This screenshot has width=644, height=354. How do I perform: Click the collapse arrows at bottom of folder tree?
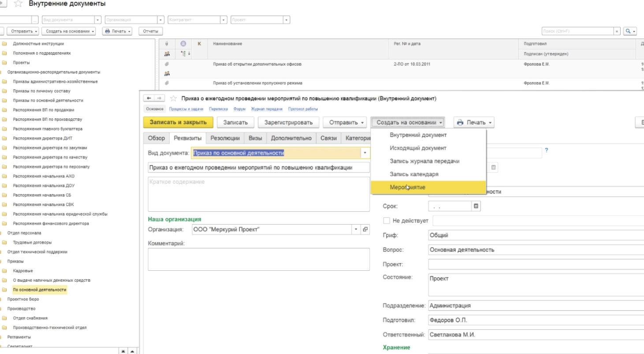coord(124,350)
